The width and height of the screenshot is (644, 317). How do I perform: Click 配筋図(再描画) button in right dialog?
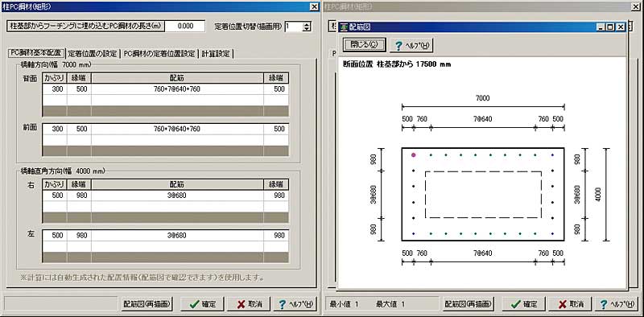[469, 304]
